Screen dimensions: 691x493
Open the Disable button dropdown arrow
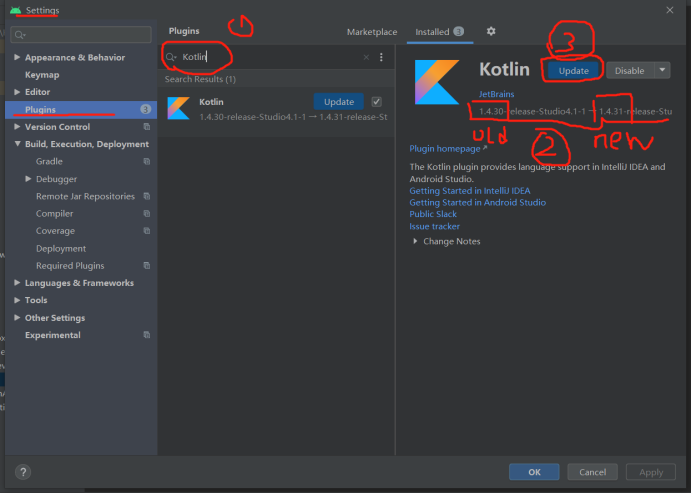pos(662,70)
